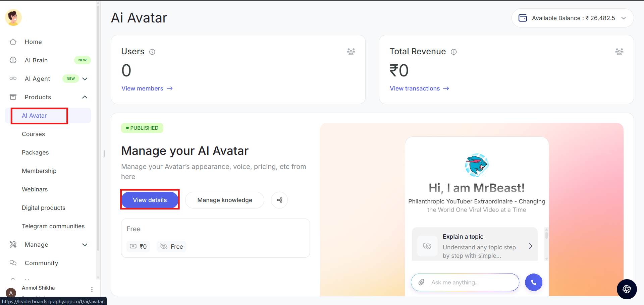The image size is (644, 305).
Task: Click the Manage knowledge button
Action: click(x=225, y=200)
